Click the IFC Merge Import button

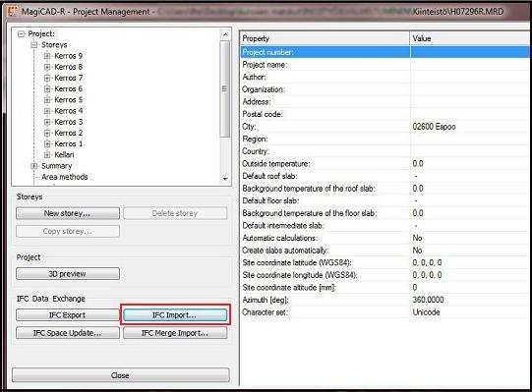175,333
